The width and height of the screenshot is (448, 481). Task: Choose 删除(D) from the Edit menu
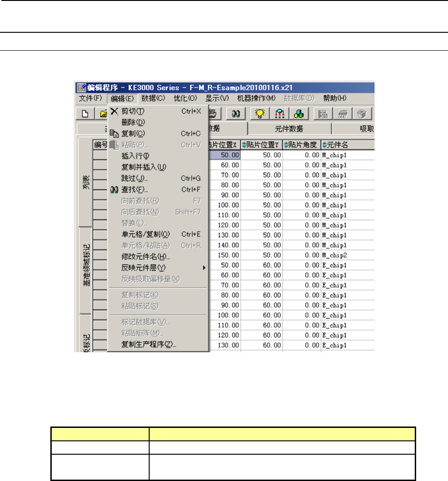pos(158,122)
